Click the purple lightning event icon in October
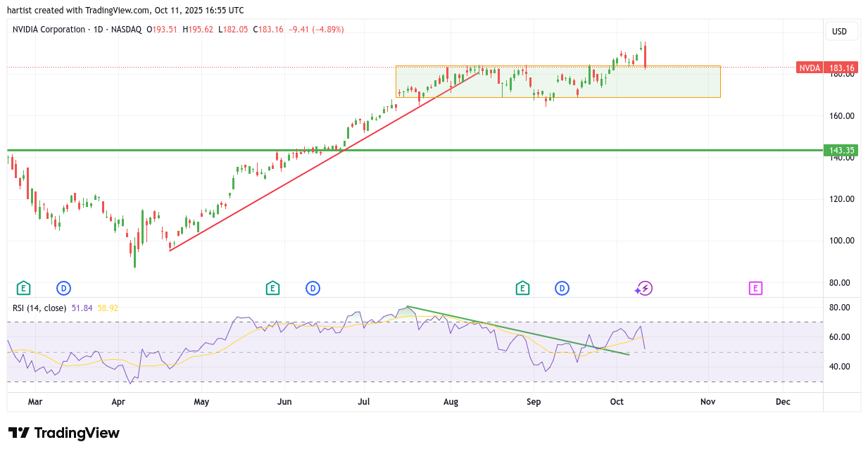 click(645, 288)
